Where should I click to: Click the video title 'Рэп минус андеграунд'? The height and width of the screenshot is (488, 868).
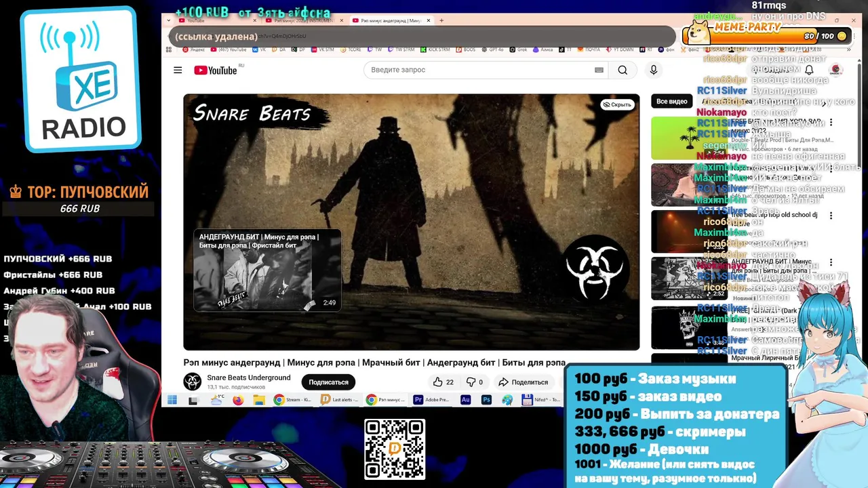pos(374,363)
